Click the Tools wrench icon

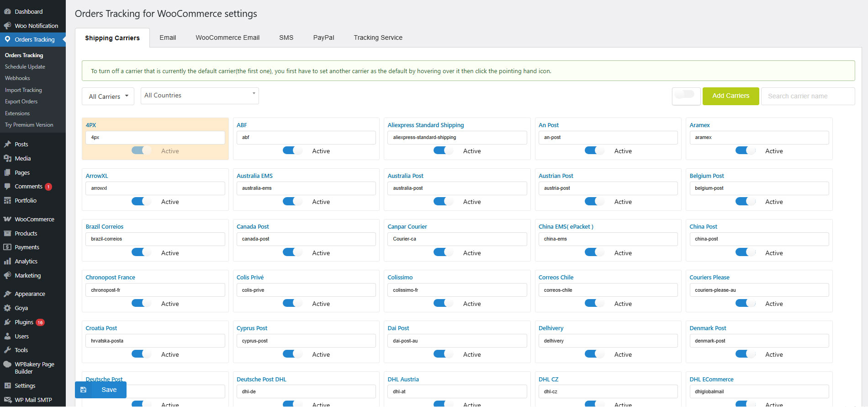[7, 350]
